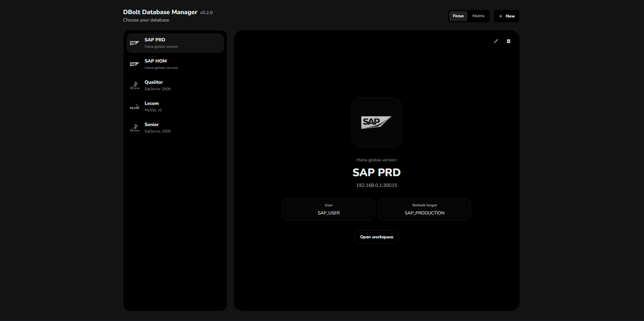Click Hana global-version subtitle under SAP HOM

tap(161, 68)
